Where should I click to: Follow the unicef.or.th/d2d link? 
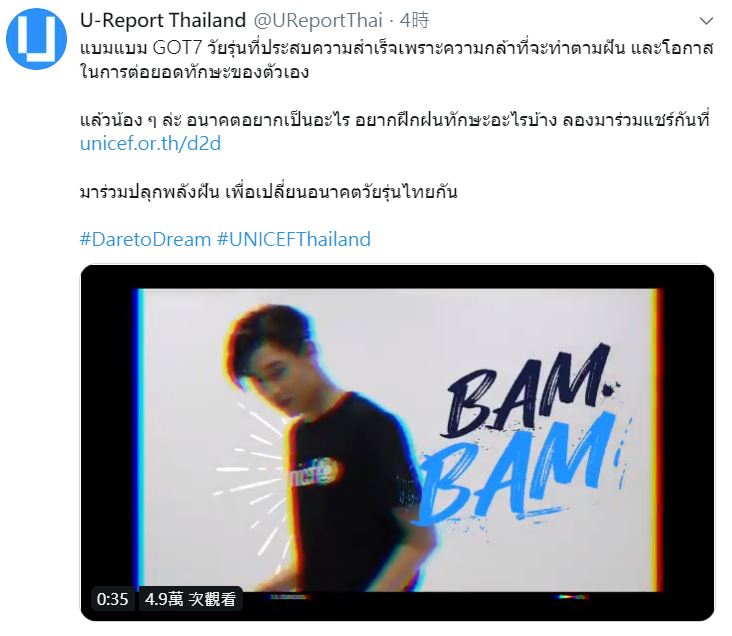[x=150, y=144]
